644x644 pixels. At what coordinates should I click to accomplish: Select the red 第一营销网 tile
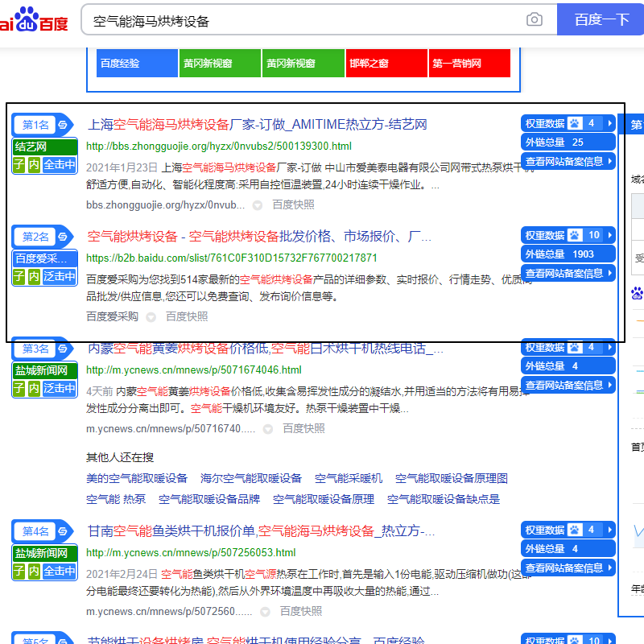[x=469, y=64]
